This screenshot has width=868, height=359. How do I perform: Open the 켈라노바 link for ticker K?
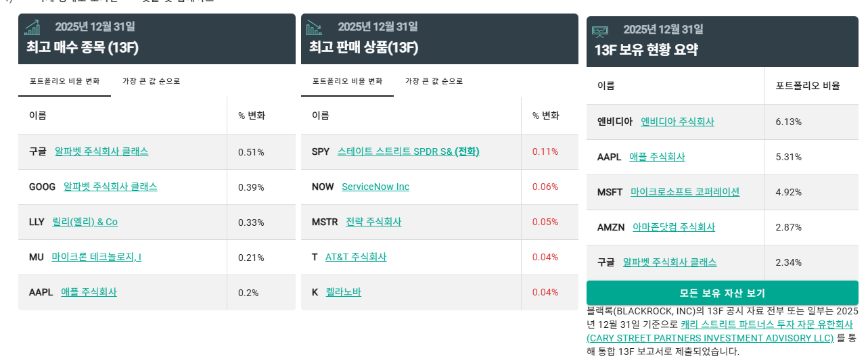344,292
